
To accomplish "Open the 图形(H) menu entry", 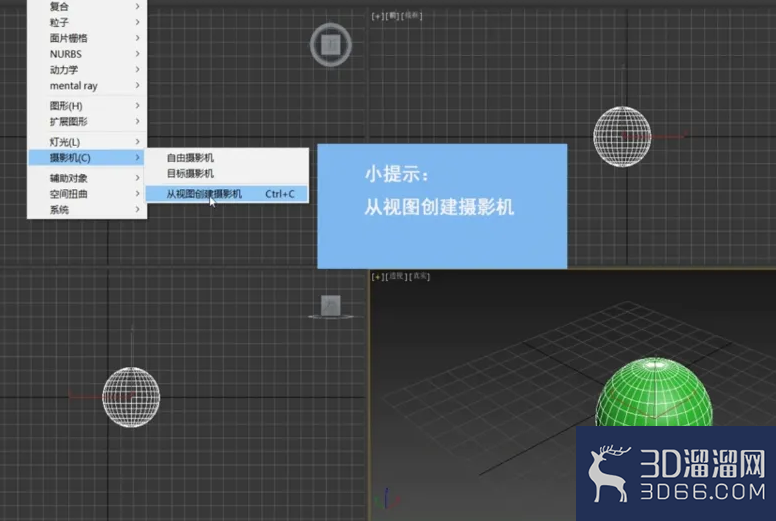I will click(x=87, y=106).
